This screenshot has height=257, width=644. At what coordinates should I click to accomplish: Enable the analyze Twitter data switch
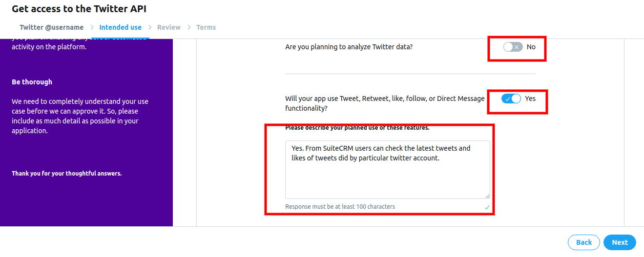[x=513, y=47]
